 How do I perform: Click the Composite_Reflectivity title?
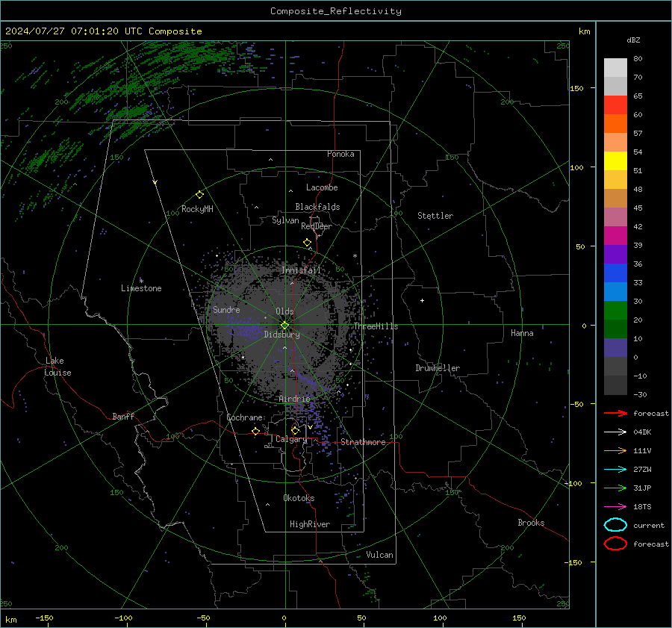tap(335, 11)
